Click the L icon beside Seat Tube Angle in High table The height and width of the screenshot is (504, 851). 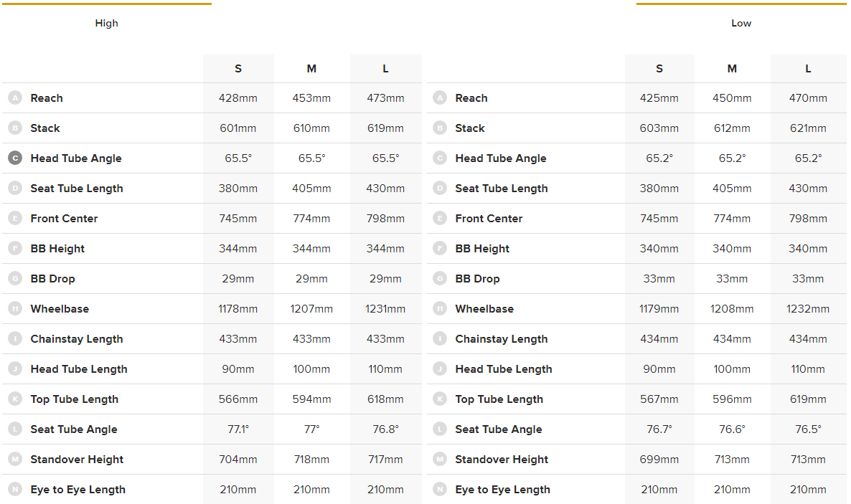(15, 429)
